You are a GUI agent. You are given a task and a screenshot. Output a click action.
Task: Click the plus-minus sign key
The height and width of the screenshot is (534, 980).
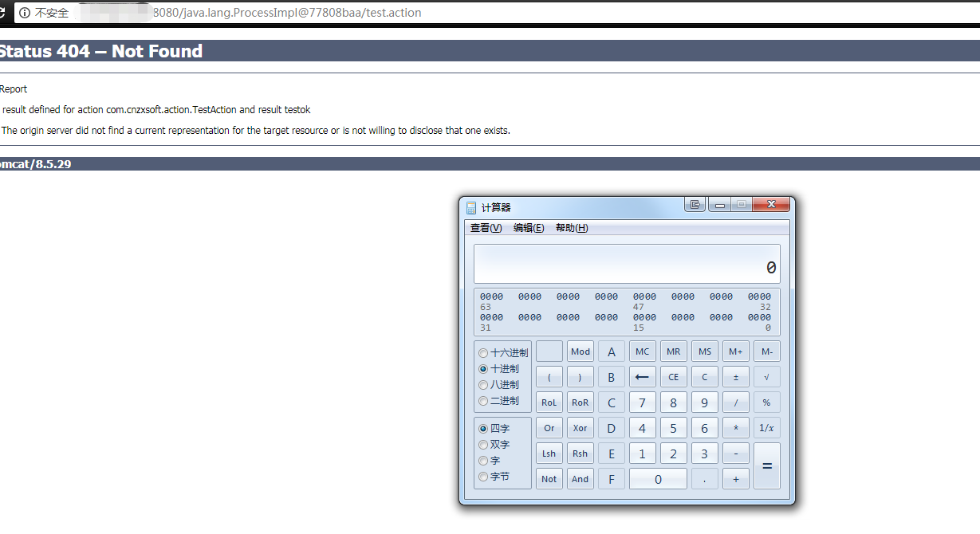[736, 377]
